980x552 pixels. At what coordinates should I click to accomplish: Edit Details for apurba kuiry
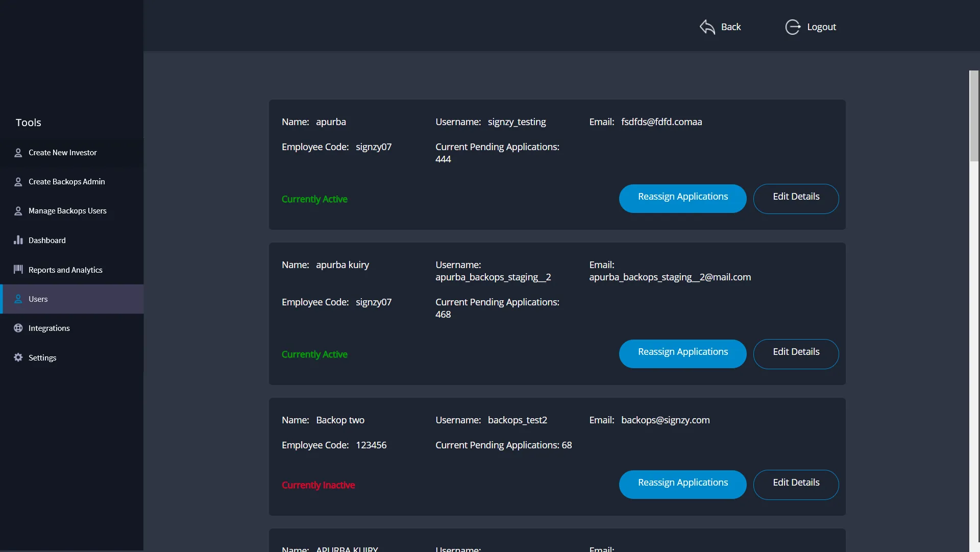coord(796,354)
